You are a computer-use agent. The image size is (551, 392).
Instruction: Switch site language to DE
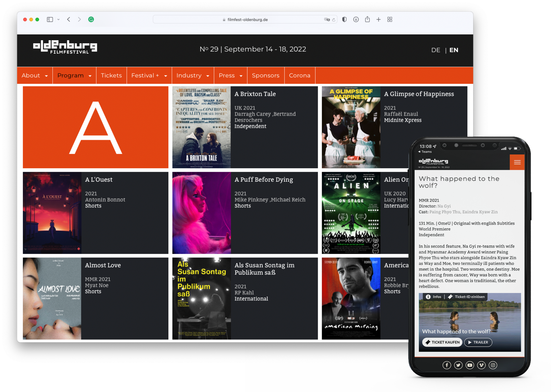pyautogui.click(x=436, y=50)
